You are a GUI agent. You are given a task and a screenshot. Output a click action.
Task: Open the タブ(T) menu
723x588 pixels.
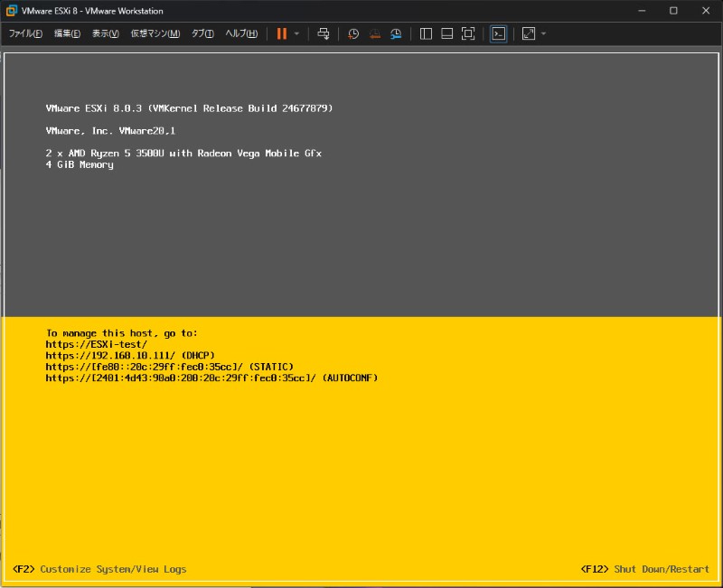202,33
